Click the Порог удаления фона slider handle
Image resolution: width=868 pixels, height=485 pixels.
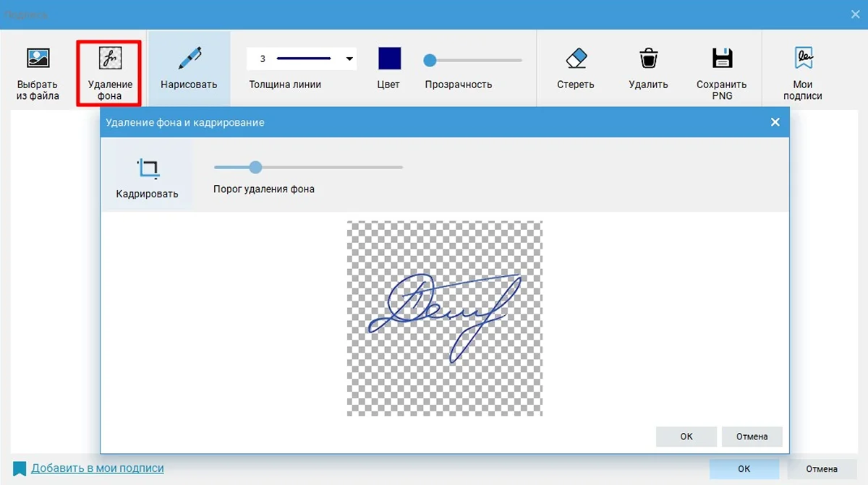[x=255, y=168]
